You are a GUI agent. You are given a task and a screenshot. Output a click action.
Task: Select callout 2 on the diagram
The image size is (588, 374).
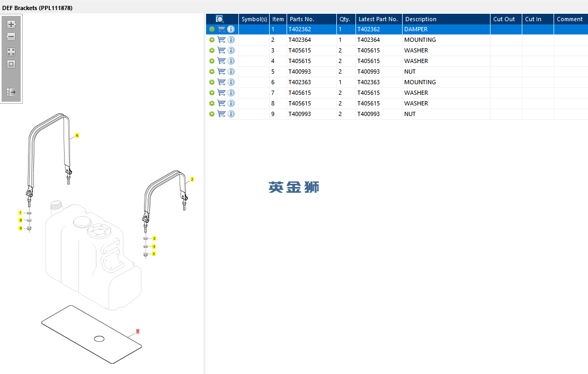(192, 179)
